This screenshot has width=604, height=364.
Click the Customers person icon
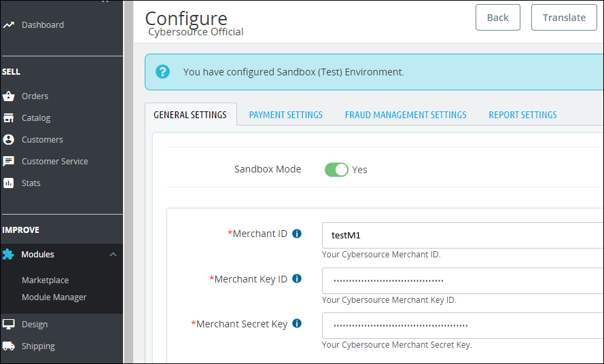(8, 139)
